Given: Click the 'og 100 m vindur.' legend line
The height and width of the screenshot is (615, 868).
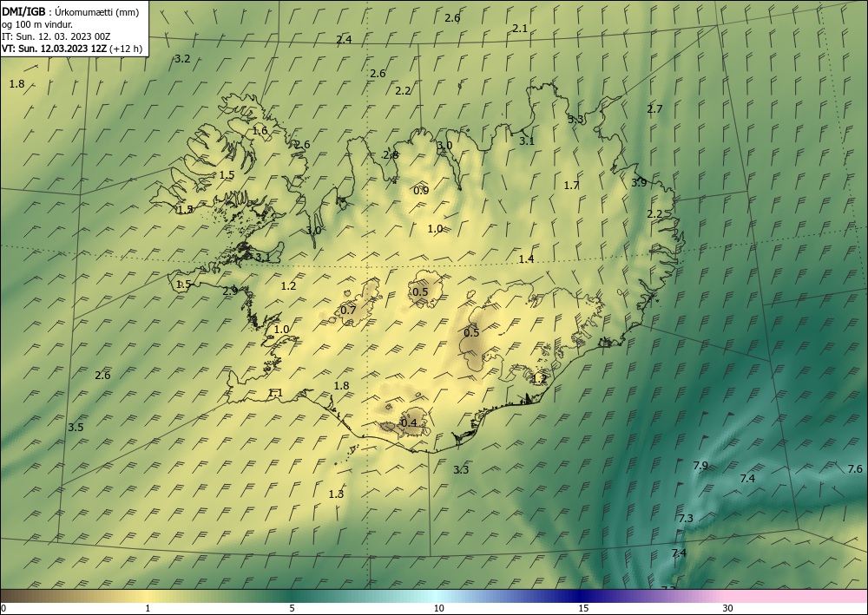Looking at the screenshot, I should coord(37,24).
